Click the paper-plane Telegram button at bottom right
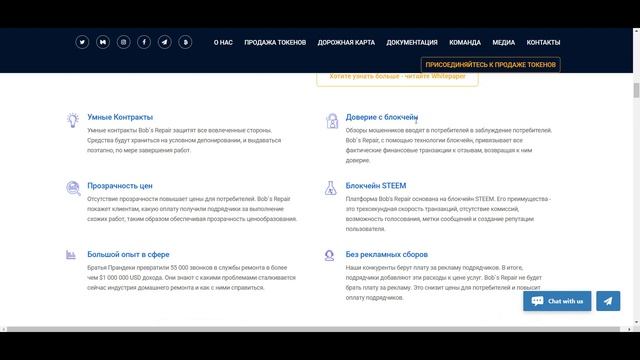The image size is (640, 360). tap(608, 301)
